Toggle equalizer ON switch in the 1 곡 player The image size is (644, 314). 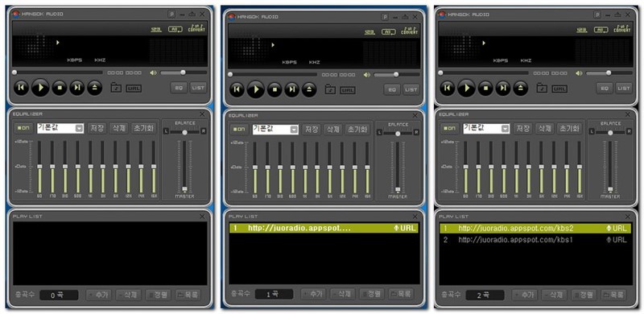(238, 130)
